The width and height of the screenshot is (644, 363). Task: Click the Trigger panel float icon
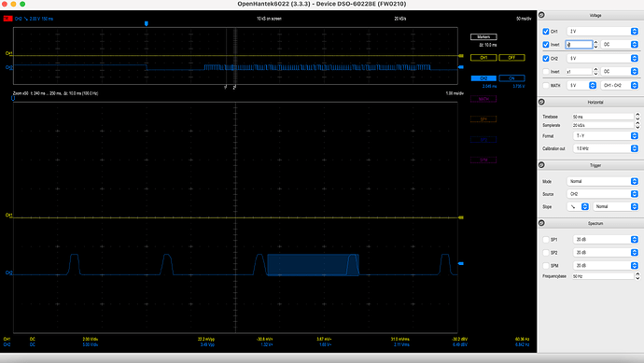[541, 165]
